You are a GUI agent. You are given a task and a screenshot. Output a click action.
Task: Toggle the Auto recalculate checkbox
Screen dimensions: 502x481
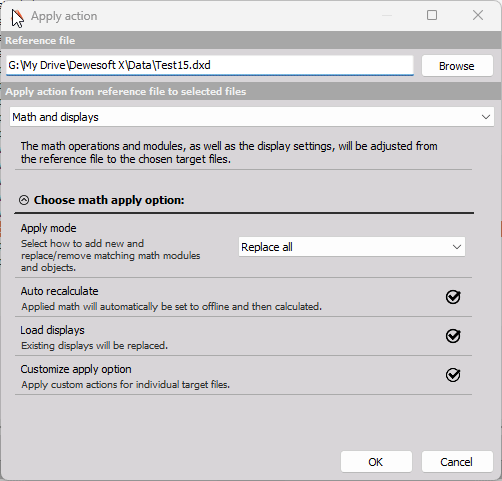453,296
